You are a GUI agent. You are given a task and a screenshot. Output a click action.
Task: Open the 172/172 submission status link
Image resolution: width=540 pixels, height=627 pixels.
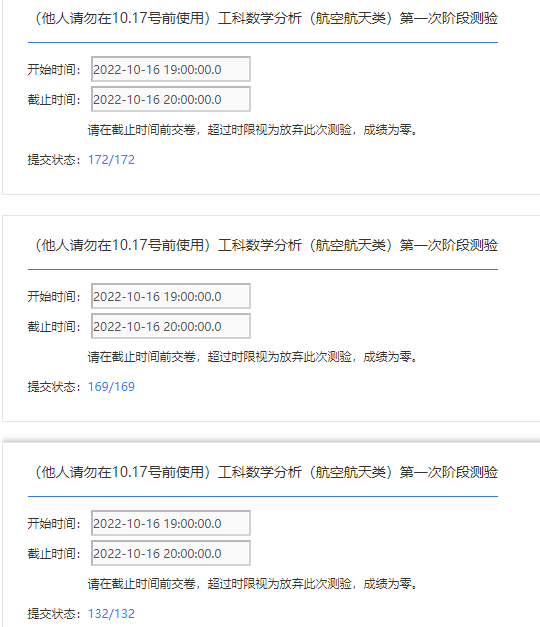click(111, 160)
